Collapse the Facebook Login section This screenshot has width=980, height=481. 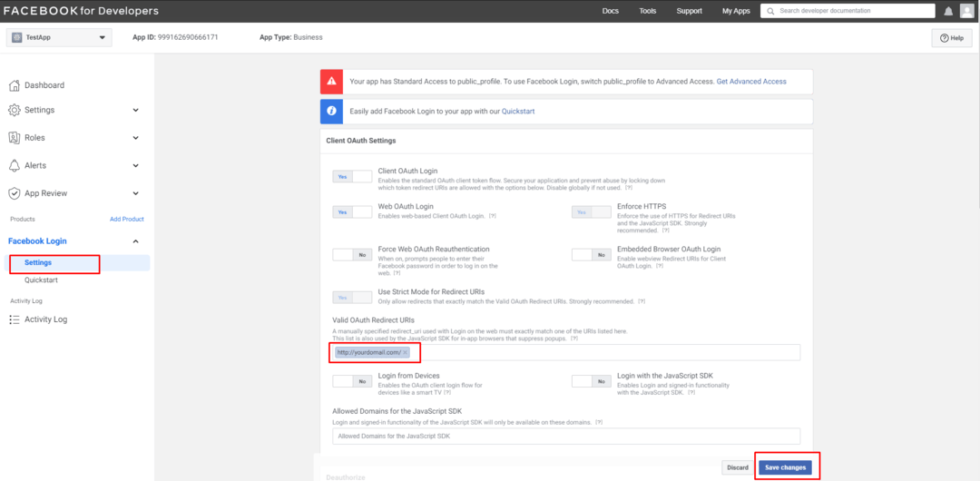(x=135, y=241)
